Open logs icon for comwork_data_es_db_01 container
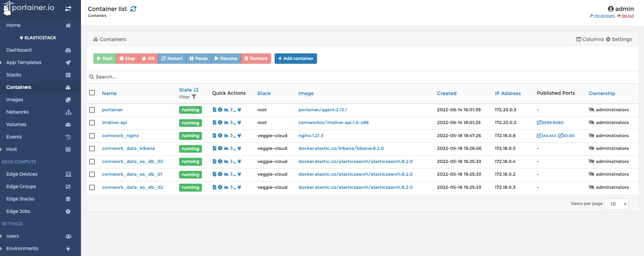This screenshot has width=644, height=256. 214,174
